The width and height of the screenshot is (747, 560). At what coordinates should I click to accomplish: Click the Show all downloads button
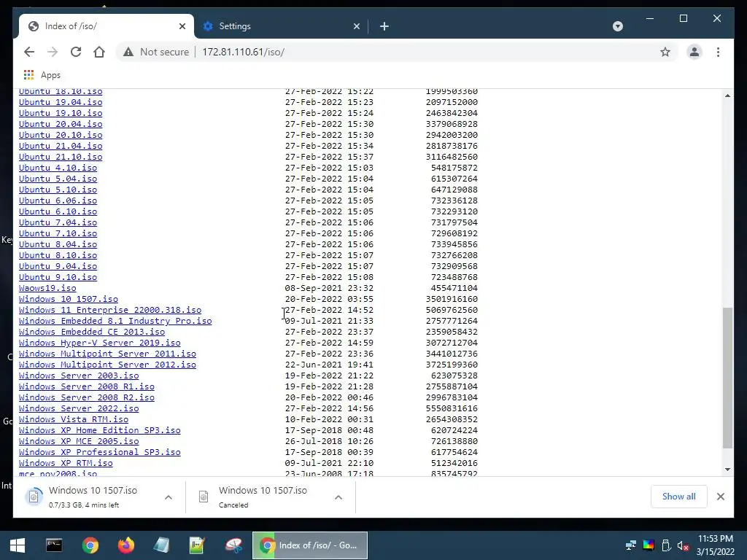678,496
